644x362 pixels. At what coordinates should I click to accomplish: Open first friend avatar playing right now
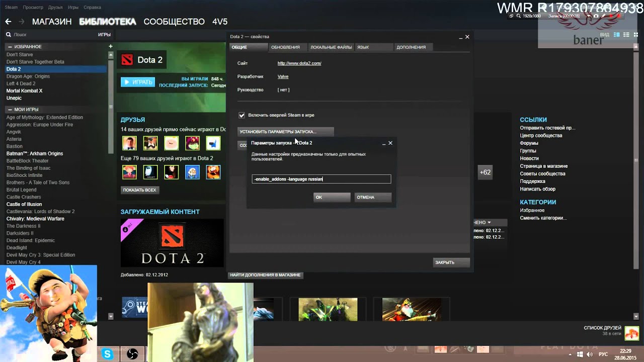point(129,143)
